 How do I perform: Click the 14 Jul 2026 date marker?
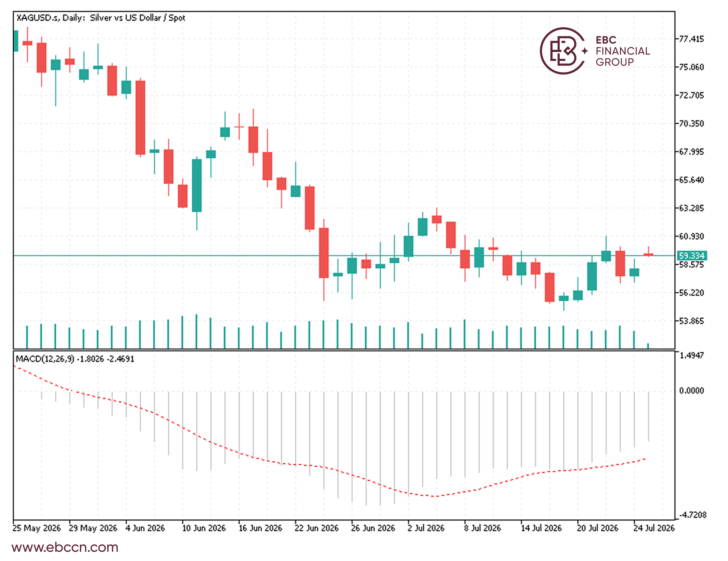[541, 528]
